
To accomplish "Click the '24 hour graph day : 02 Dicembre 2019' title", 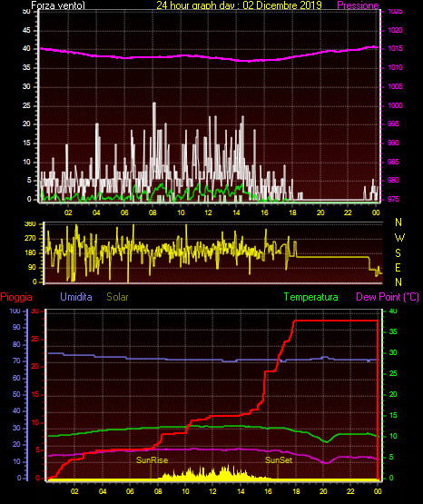I will pyautogui.click(x=239, y=5).
